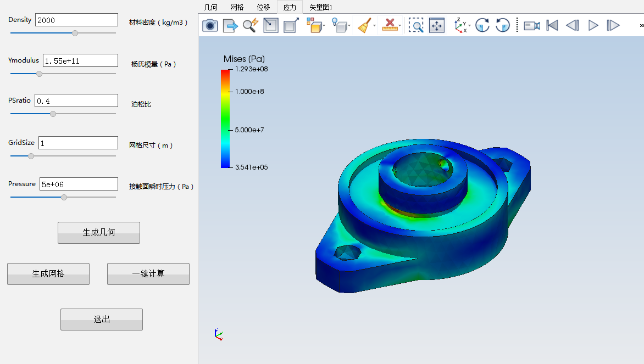The image size is (644, 364).
Task: Expand the XYZ axes orientation dropdown
Action: (x=469, y=26)
